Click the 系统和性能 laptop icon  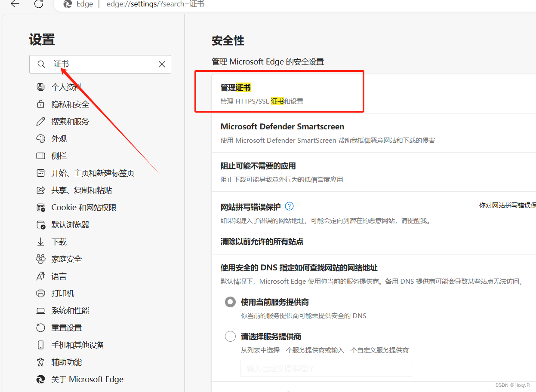point(41,310)
